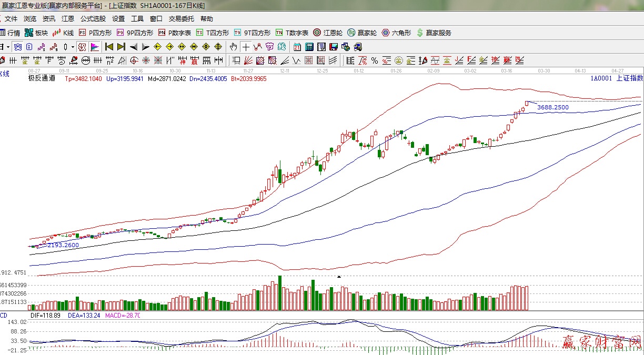Toggle the first blue chart-style button
Viewport: 644px width, 355px height.
(x=18, y=47)
